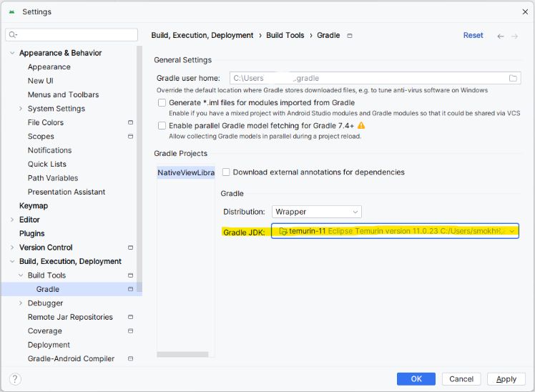This screenshot has width=535, height=392.
Task: Enable Generate *.iml files checkbox
Action: pos(162,103)
